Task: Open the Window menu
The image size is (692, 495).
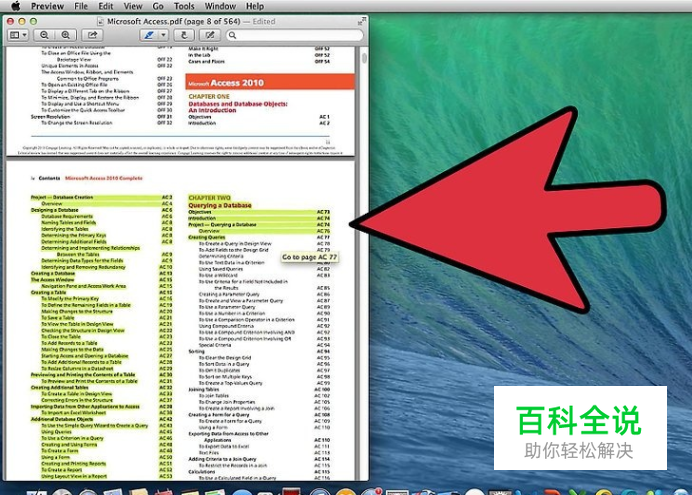Action: pyautogui.click(x=220, y=6)
